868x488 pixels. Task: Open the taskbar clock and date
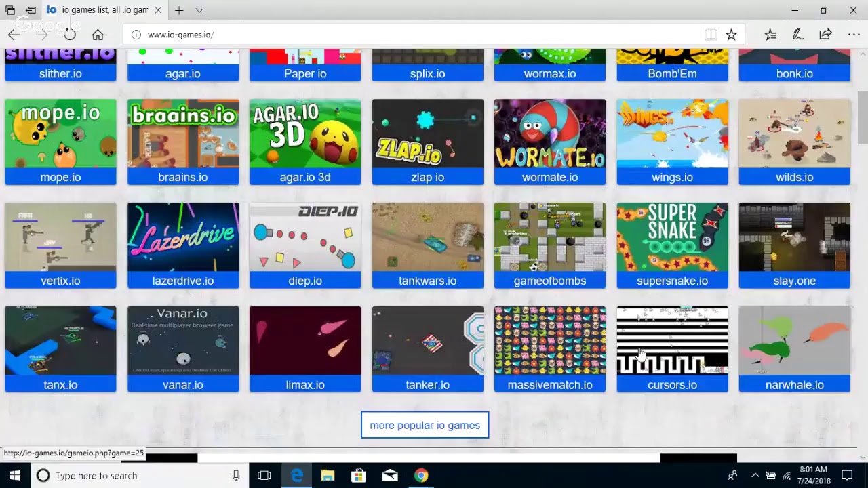[814, 475]
